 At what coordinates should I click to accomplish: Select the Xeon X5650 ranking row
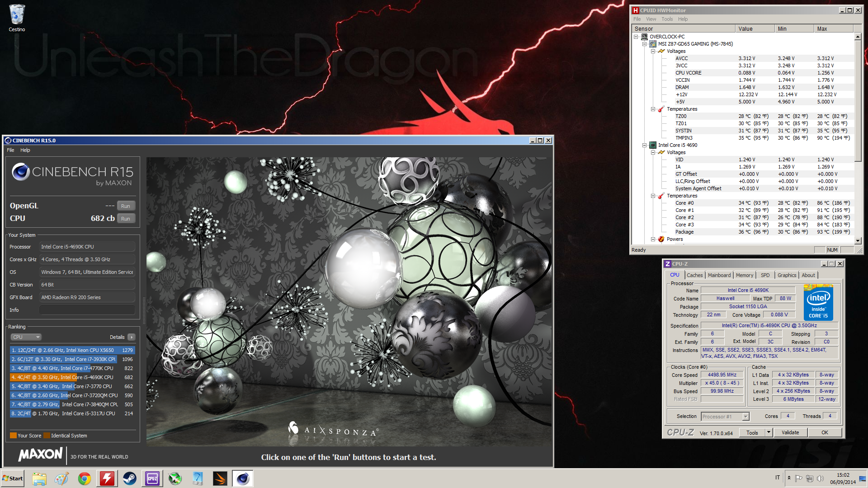pyautogui.click(x=72, y=350)
